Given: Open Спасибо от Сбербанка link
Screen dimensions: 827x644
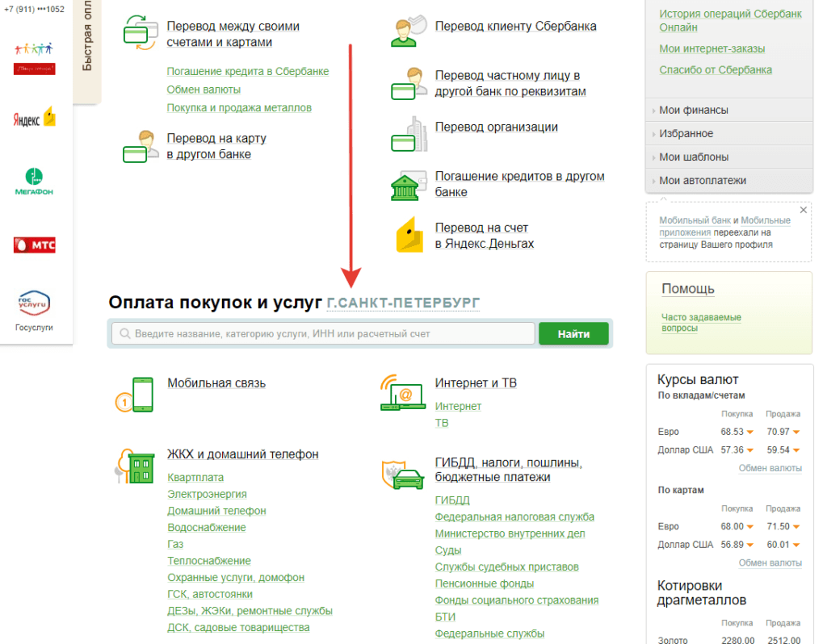Looking at the screenshot, I should [716, 69].
